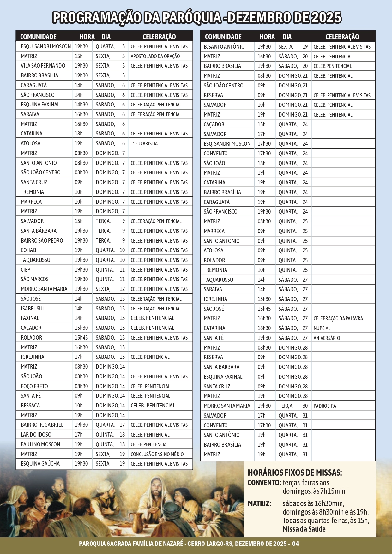Screen dimensions: 392x554
Task: Select the 'Ressaca' community row
Action: coord(30,406)
